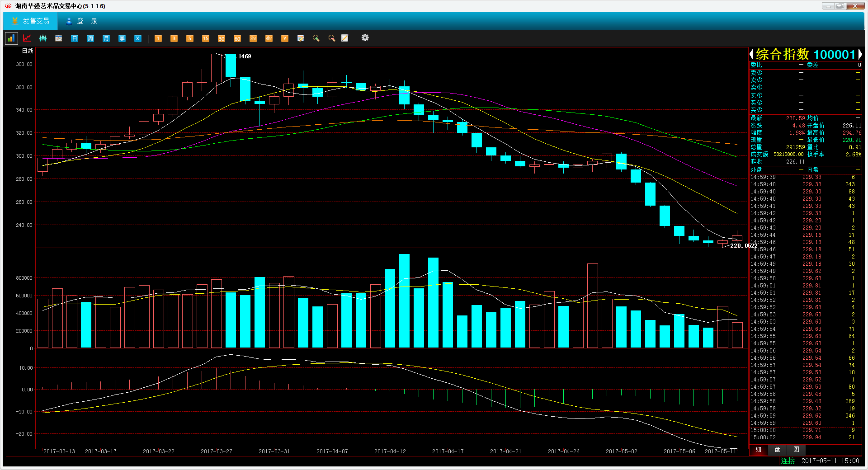Click the 最高价 234.76 value
This screenshot has width=868, height=470.
852,133
